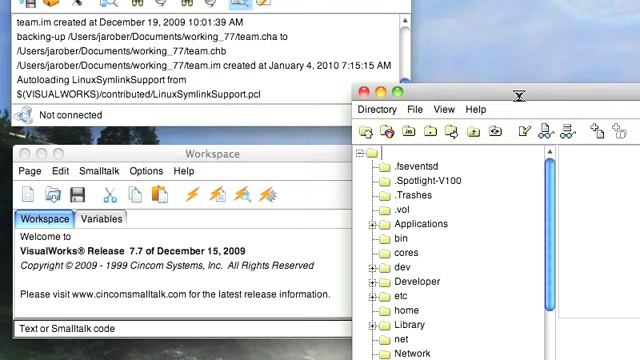Expand the Library folder node

pyautogui.click(x=372, y=325)
